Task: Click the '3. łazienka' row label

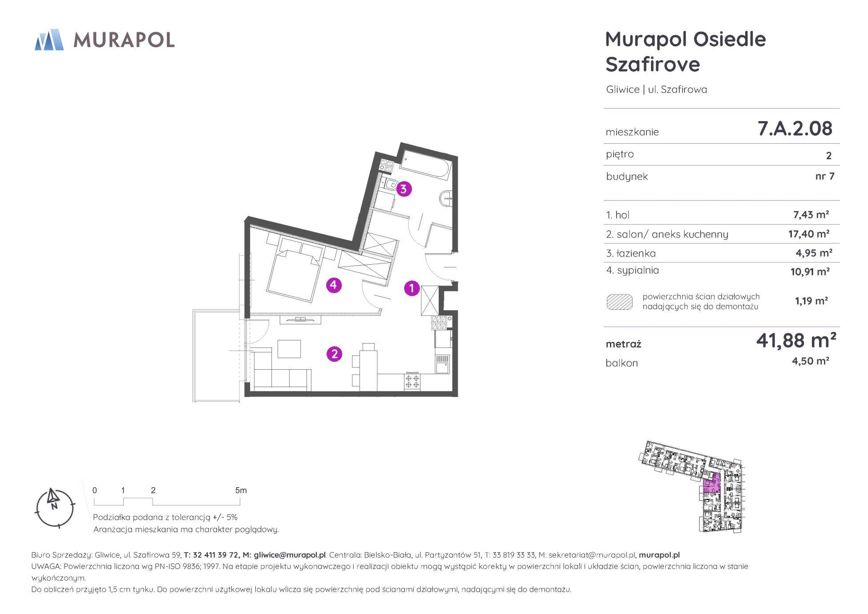Action: coord(630,253)
